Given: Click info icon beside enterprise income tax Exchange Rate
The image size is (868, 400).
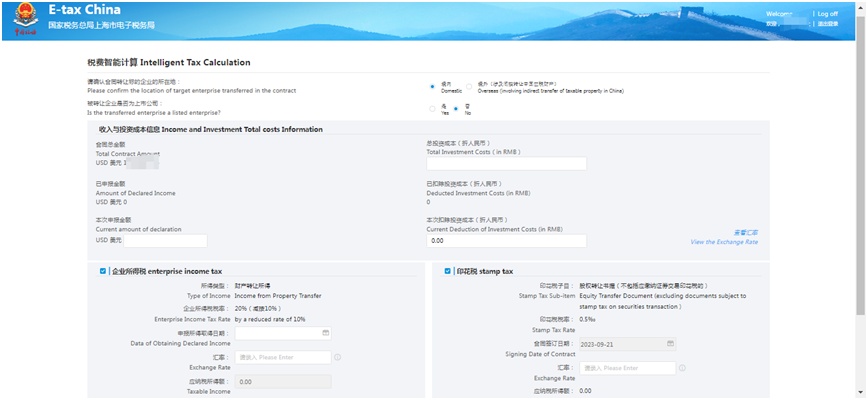Looking at the screenshot, I should (337, 357).
